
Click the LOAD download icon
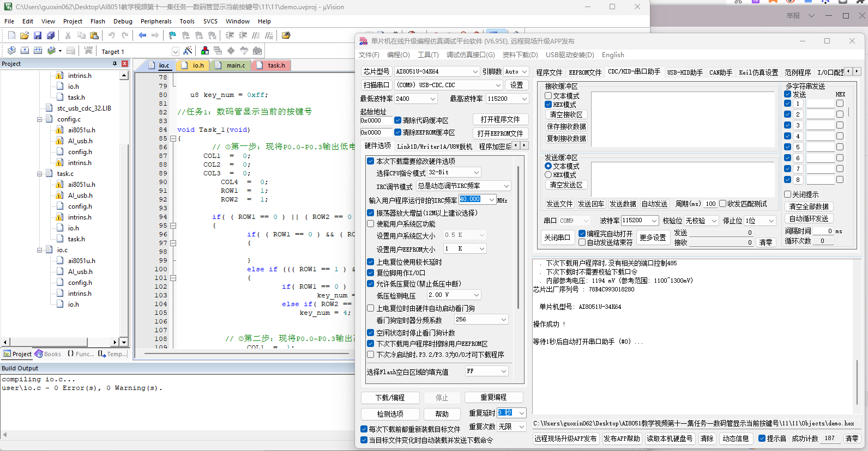click(x=88, y=51)
